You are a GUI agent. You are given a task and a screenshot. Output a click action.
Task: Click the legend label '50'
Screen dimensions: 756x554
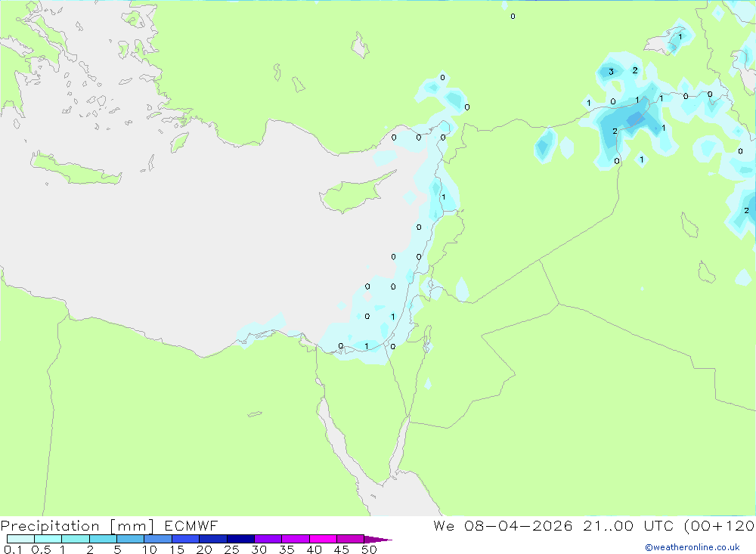369,549
